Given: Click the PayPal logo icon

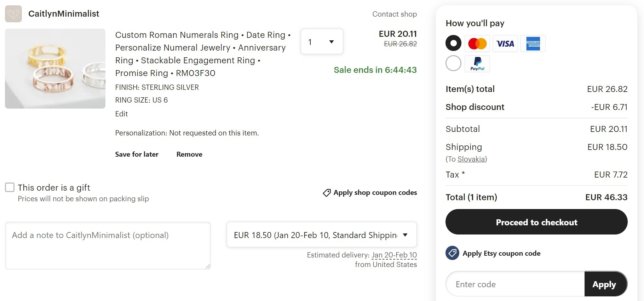Looking at the screenshot, I should 477,64.
